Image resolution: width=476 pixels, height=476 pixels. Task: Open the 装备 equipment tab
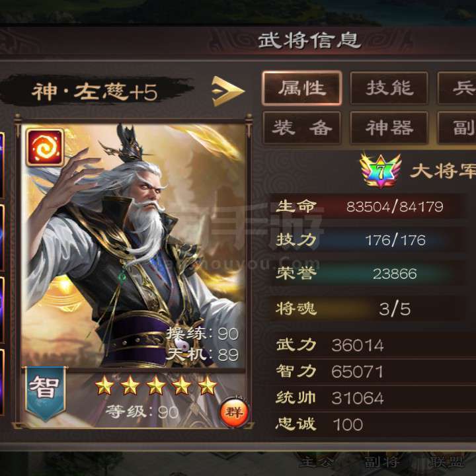pos(301,128)
